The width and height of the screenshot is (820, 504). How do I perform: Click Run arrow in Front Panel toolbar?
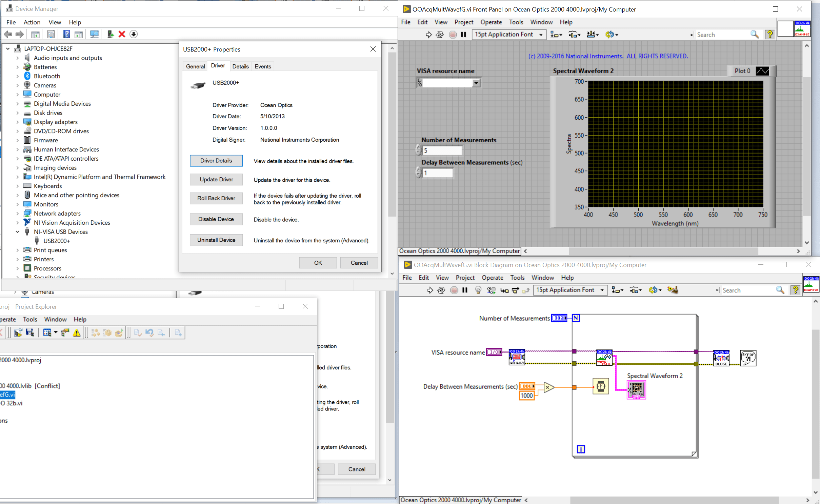[x=429, y=35]
